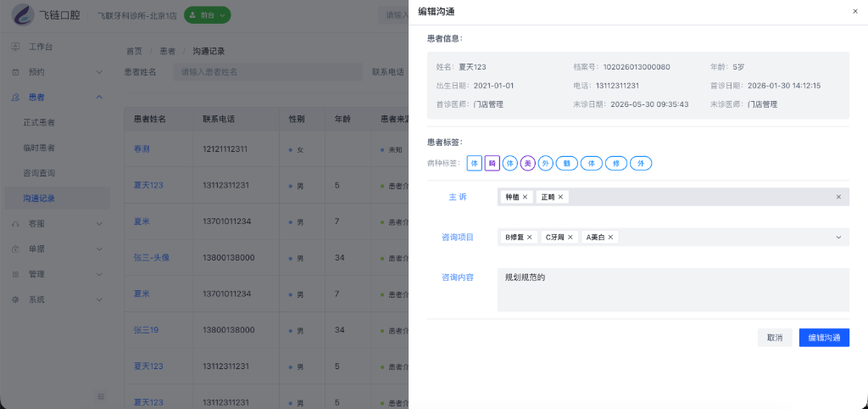Click the clinic name 飞联牙科诊所-北京1店
Viewport: 868px width, 409px height.
pos(136,15)
